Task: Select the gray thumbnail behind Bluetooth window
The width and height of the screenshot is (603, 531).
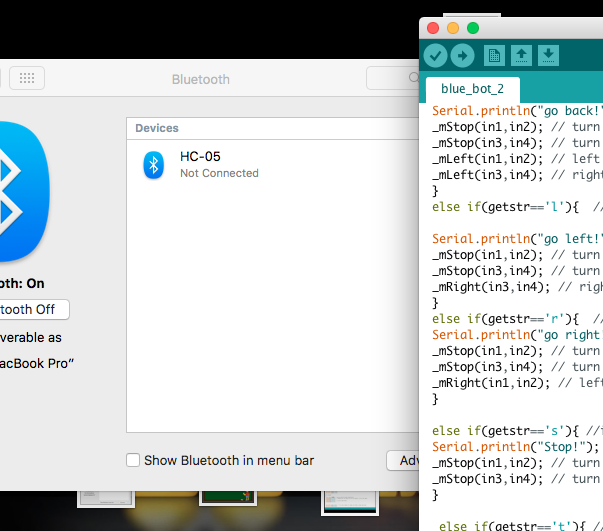Action: coord(106,499)
